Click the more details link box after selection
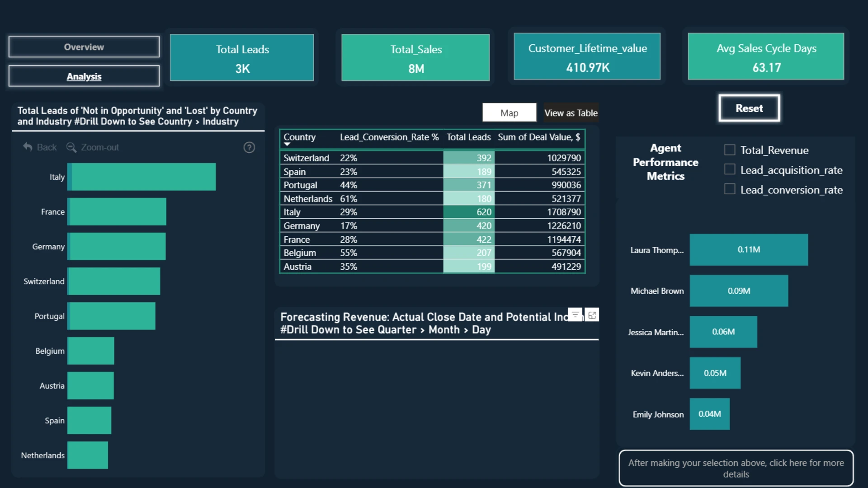The image size is (868, 488). [736, 469]
